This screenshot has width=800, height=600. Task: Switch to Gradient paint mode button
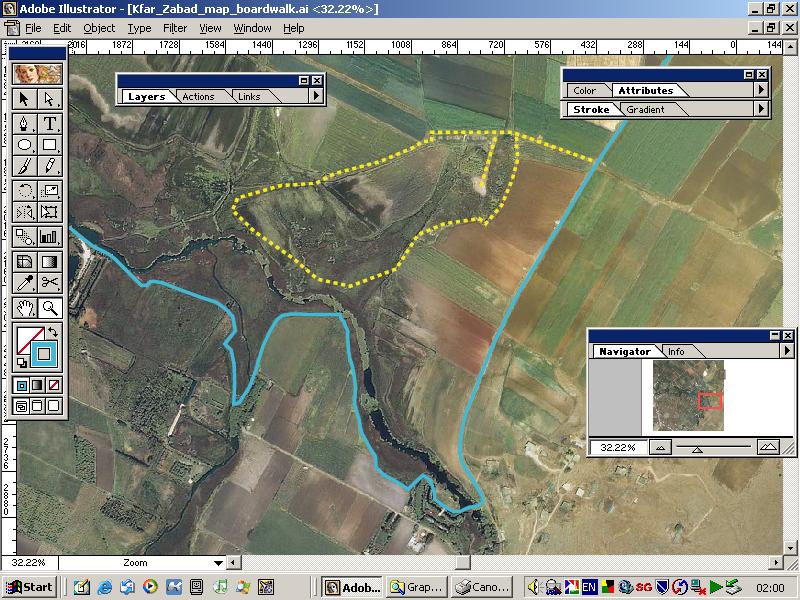point(38,385)
